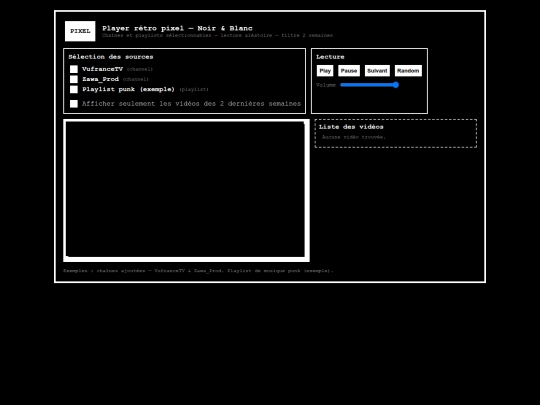Tick the Zawa_Prod channel checkbox

pyautogui.click(x=74, y=79)
